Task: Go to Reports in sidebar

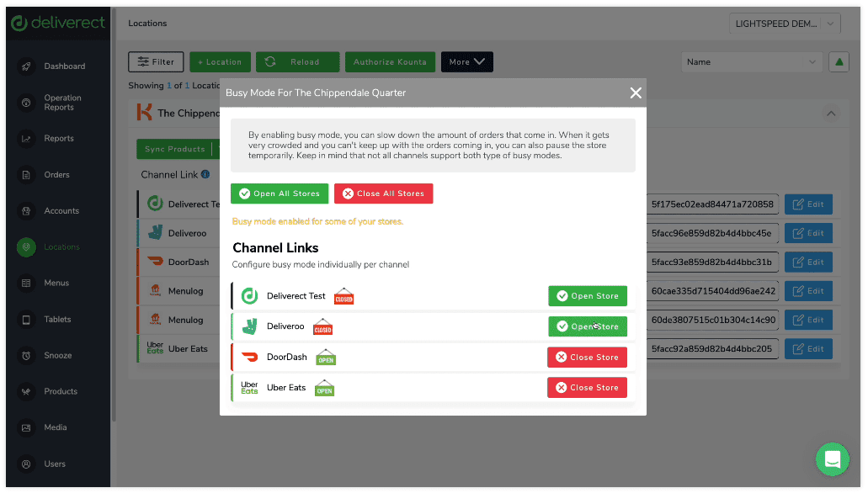Action: 58,139
